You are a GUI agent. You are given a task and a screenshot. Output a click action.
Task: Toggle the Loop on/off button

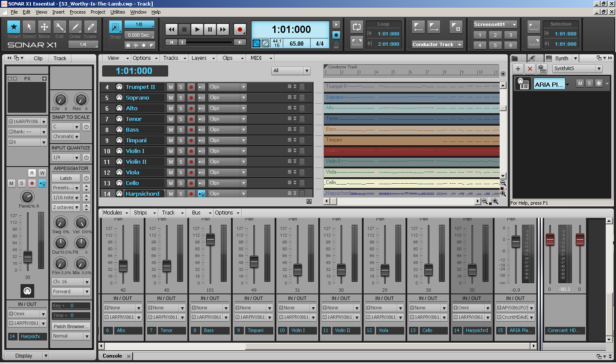pyautogui.click(x=357, y=27)
